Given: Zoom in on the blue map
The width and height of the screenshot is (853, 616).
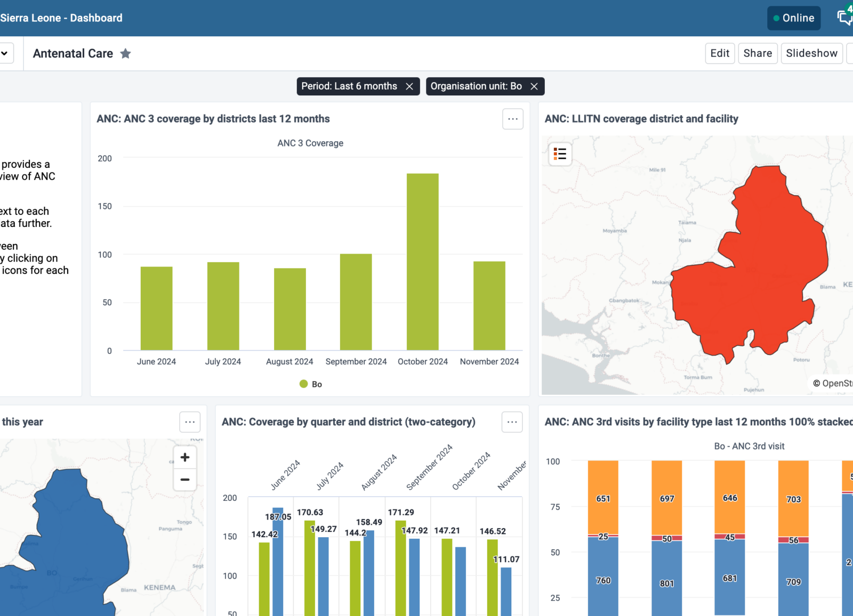Looking at the screenshot, I should tap(185, 457).
